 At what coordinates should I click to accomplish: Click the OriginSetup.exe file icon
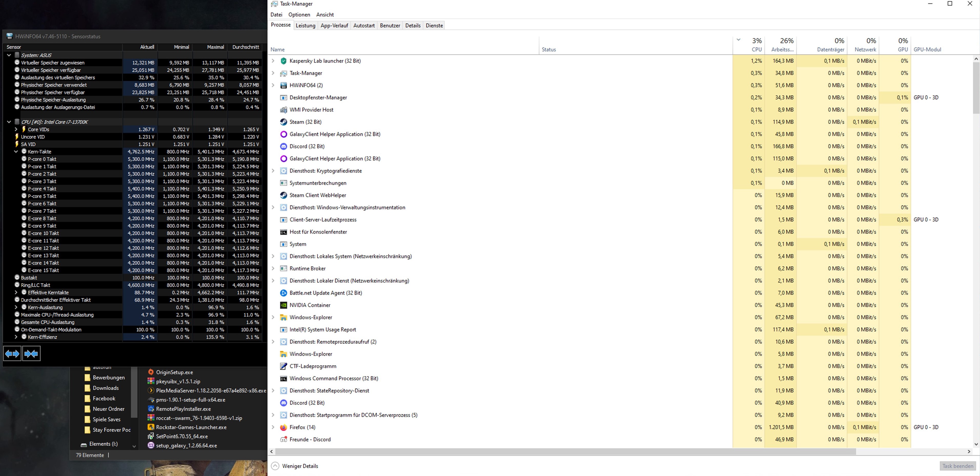tap(151, 372)
